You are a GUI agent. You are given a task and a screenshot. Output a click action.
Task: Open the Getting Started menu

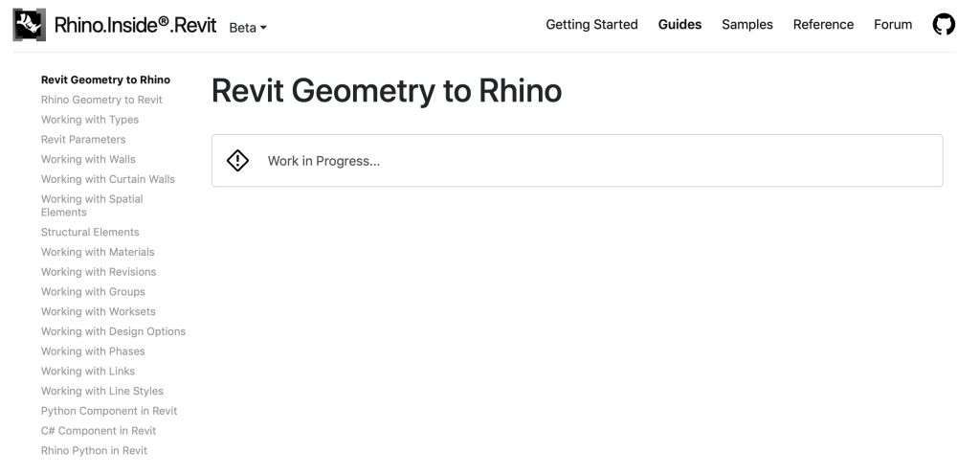[x=591, y=25]
